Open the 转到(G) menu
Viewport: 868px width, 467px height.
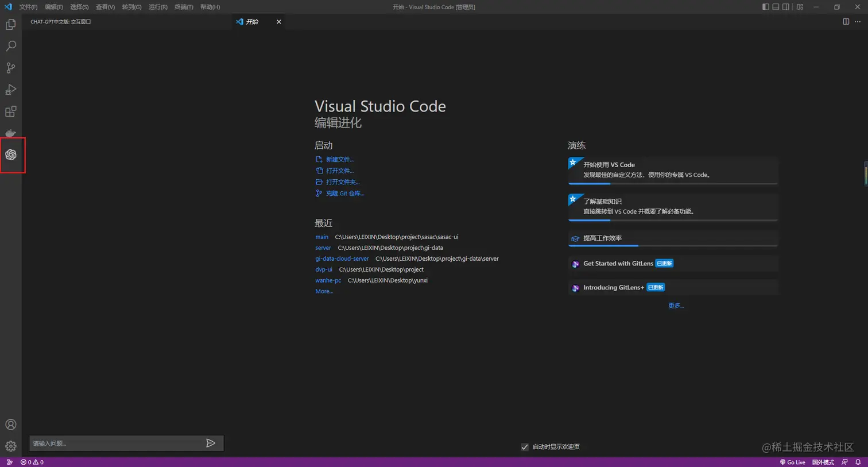[x=131, y=7]
